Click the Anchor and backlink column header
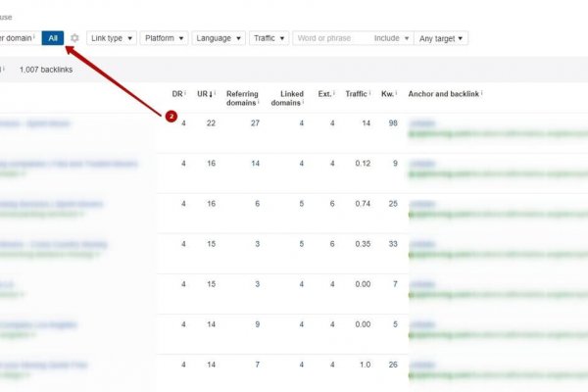 (445, 93)
